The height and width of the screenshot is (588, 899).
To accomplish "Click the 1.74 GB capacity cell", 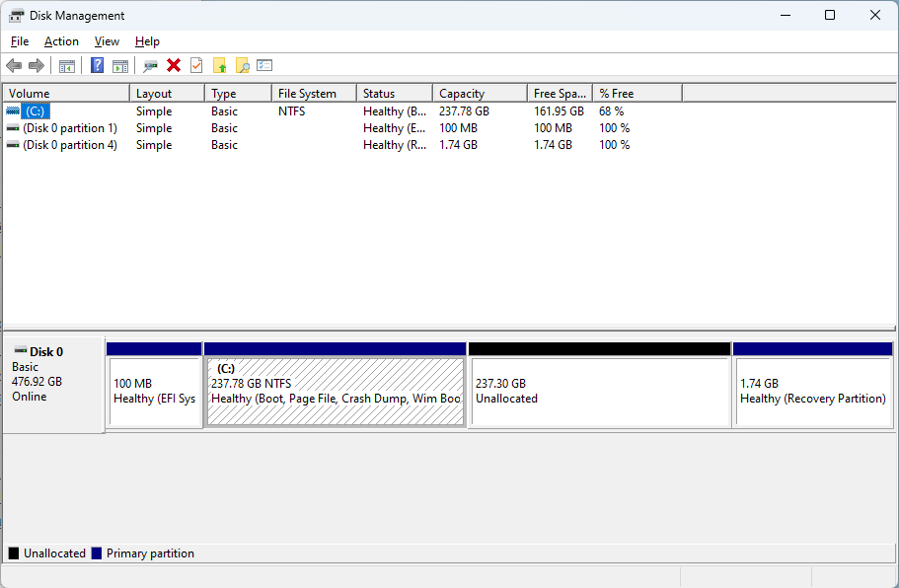I will click(x=458, y=145).
